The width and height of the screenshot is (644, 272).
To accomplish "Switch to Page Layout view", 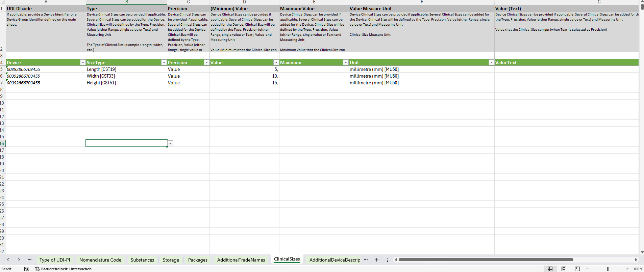I will 564,269.
